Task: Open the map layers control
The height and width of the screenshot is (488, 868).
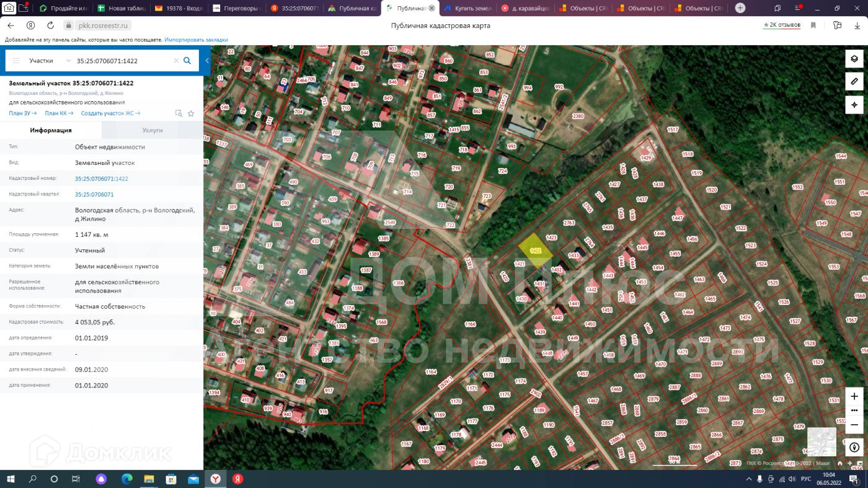Action: 854,59
